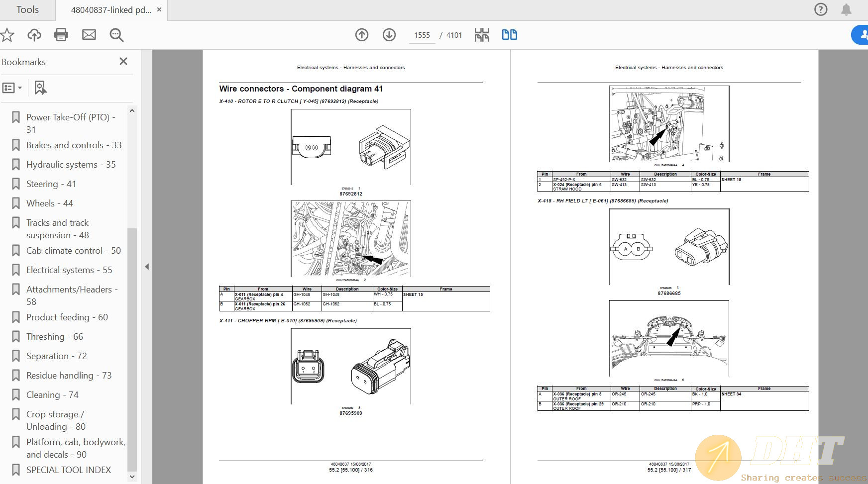This screenshot has width=868, height=484.
Task: Click bookmarks scrollbar up arrow
Action: [132, 111]
